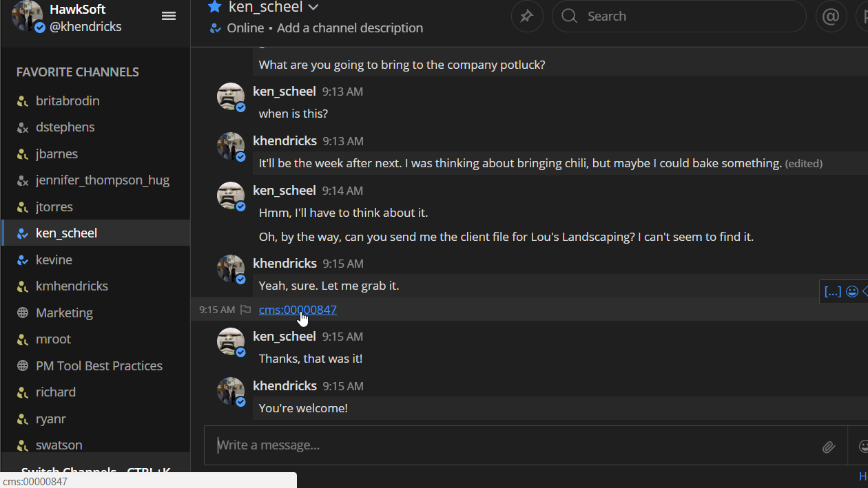
Task: Click the paperclip attach file icon
Action: point(828,447)
